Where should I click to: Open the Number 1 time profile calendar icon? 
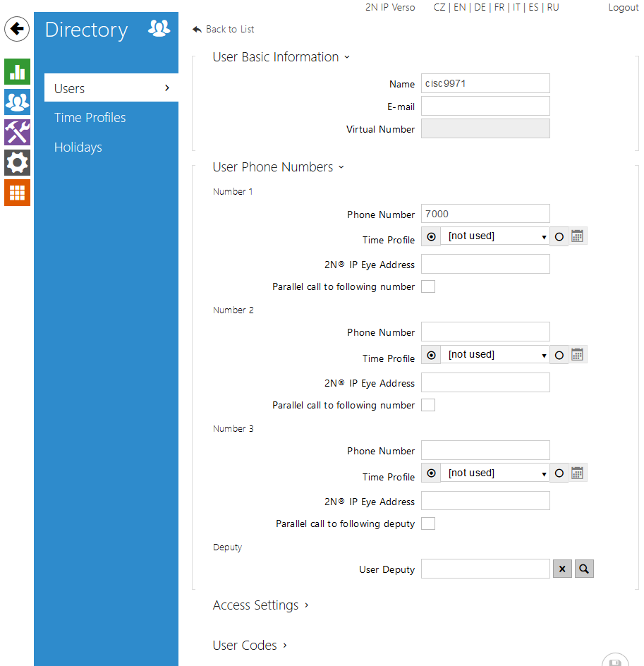pos(578,236)
